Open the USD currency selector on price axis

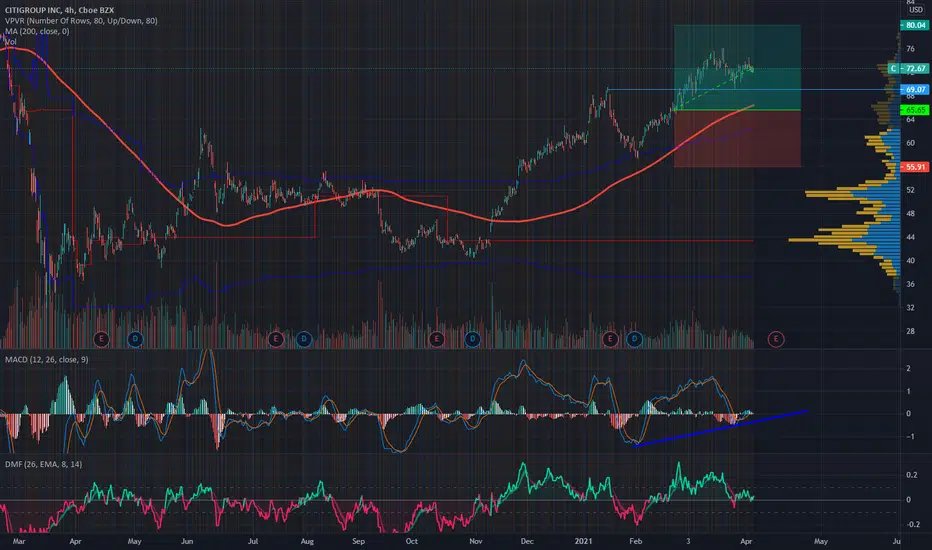tap(915, 10)
